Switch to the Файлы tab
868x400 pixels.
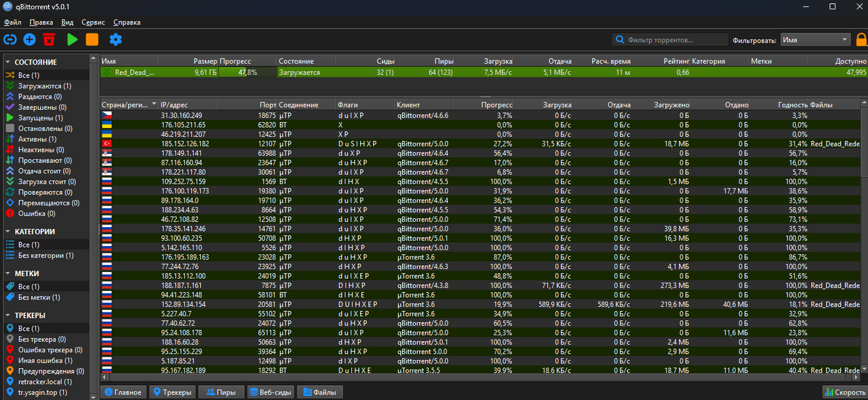320,392
